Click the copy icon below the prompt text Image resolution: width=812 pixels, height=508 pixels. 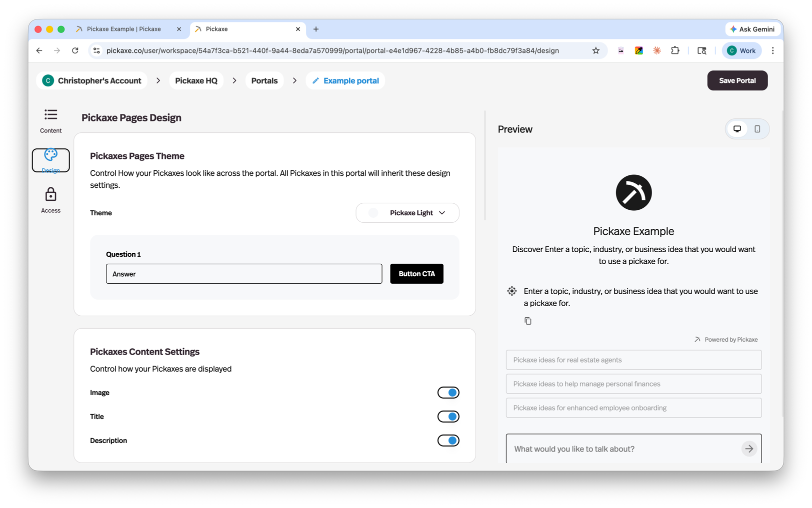point(528,321)
